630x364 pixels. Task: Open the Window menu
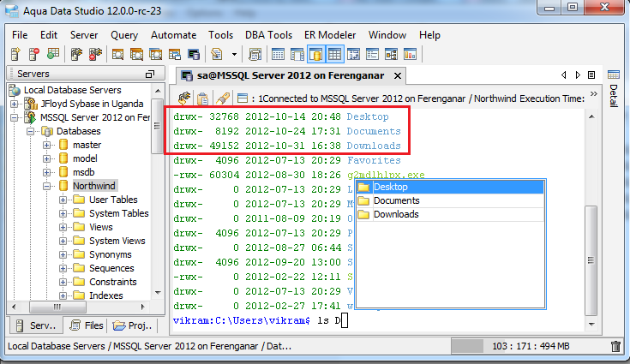point(387,35)
